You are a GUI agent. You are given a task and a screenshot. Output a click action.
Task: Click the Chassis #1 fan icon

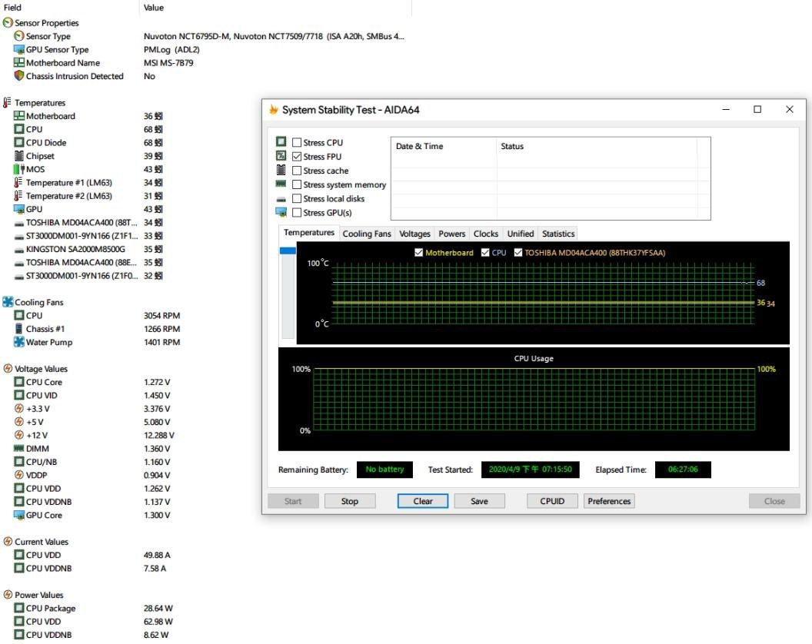click(19, 329)
